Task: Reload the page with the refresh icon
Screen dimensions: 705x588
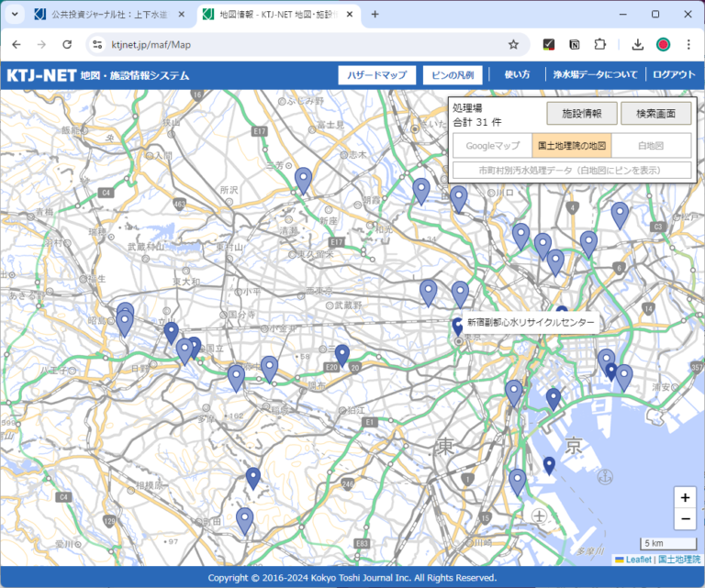Action: (67, 44)
